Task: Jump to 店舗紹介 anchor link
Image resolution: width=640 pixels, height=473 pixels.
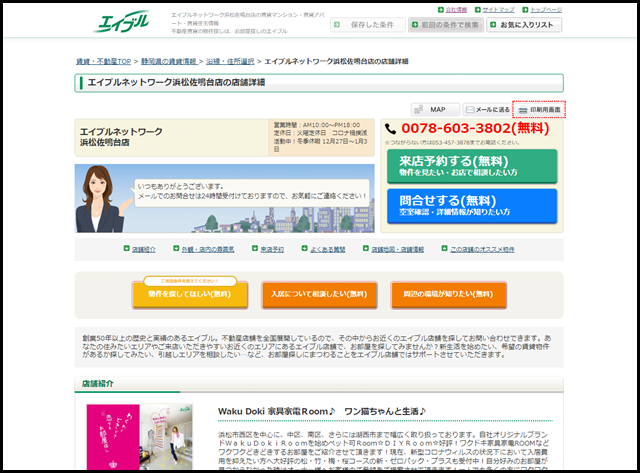Action: pyautogui.click(x=144, y=249)
